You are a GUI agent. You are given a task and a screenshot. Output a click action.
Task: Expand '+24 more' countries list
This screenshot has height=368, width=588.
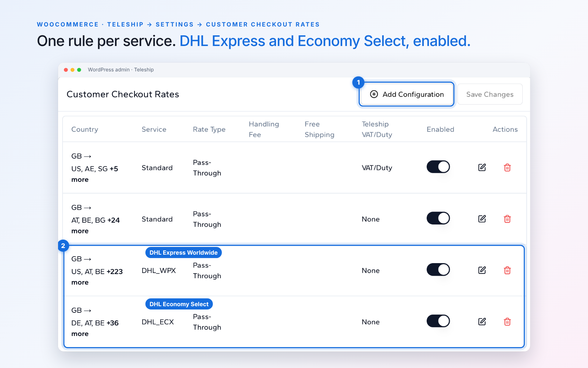(x=96, y=226)
